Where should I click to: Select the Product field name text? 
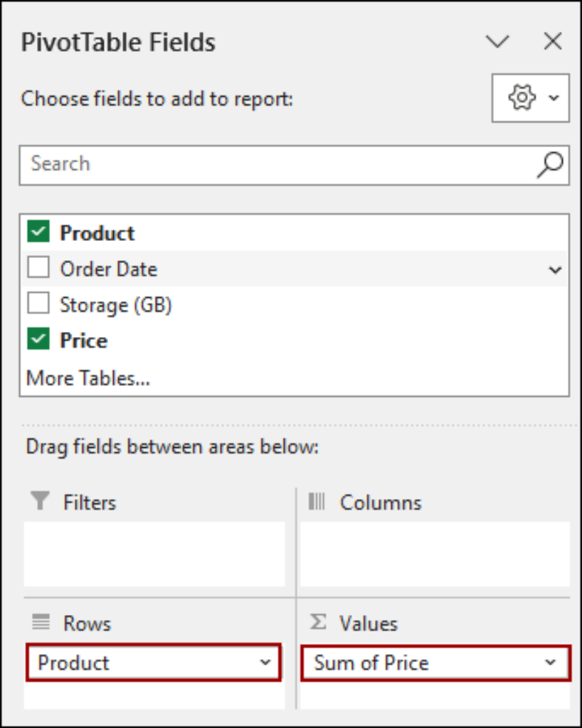[97, 233]
